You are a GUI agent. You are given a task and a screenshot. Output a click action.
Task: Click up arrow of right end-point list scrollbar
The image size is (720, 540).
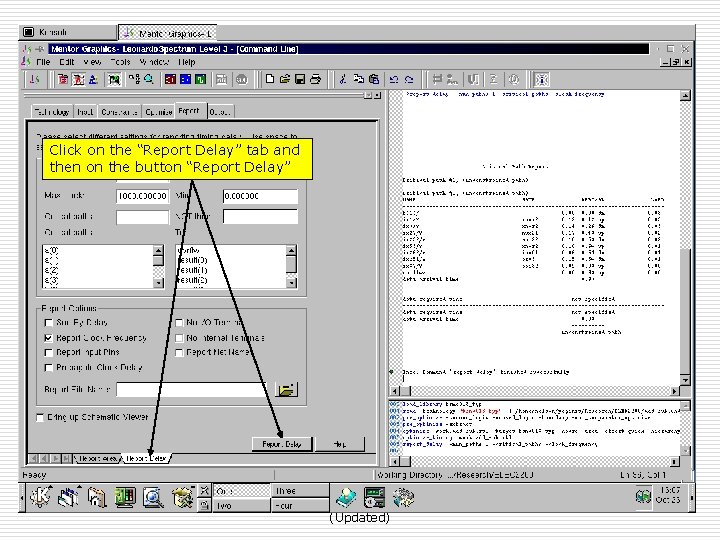(x=291, y=251)
